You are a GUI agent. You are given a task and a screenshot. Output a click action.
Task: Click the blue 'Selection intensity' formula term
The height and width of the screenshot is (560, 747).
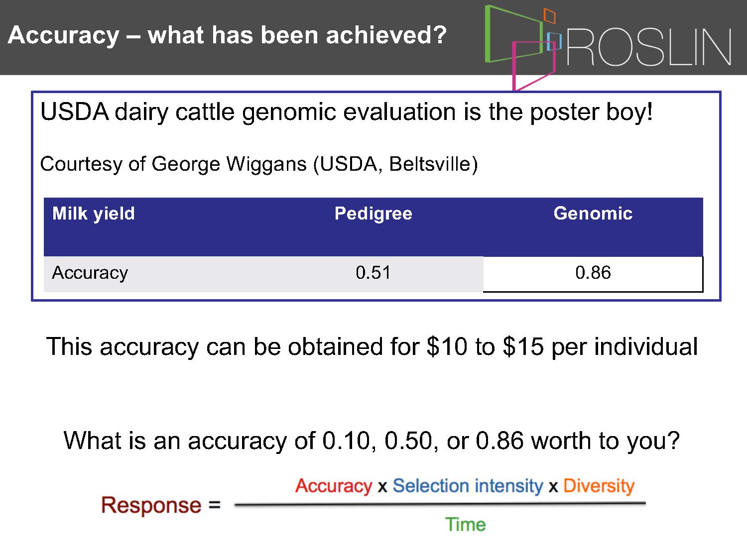468,486
